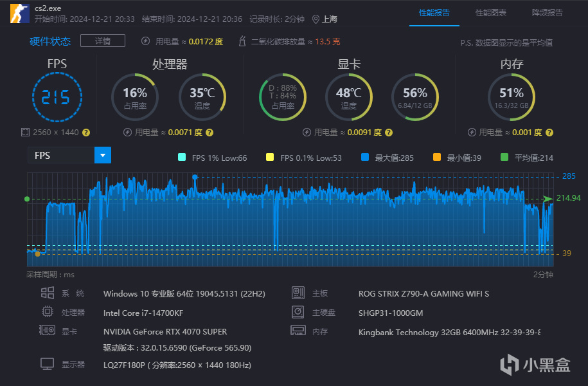Click the FPS metric selection box
Viewport: 588px width, 386px height.
(x=61, y=155)
